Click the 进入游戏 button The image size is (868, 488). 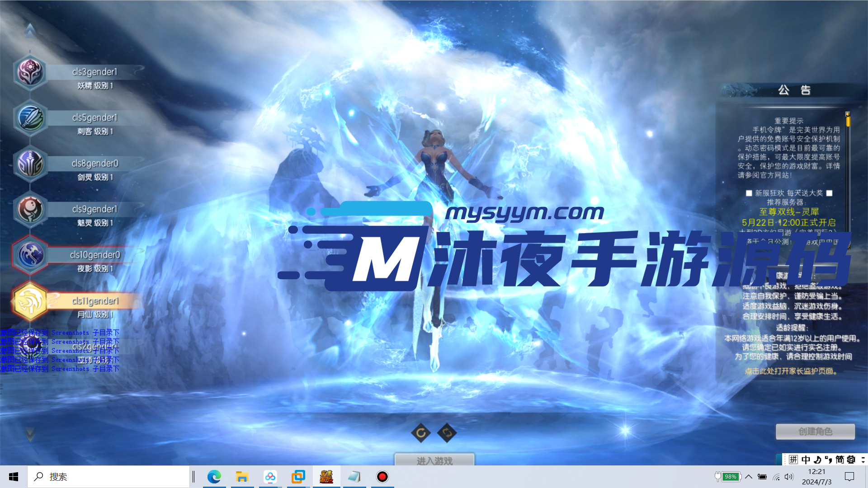434,460
